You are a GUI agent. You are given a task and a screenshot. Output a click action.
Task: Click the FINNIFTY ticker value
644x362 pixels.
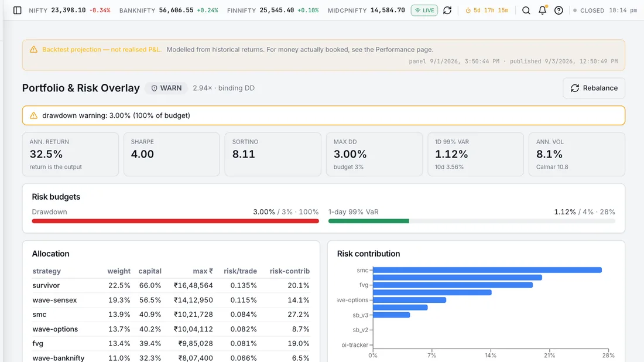click(x=277, y=11)
